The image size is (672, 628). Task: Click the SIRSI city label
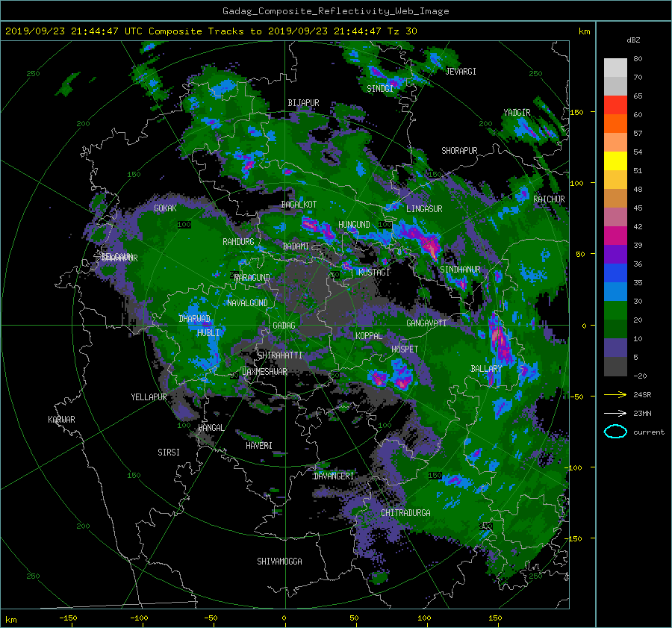click(x=169, y=453)
